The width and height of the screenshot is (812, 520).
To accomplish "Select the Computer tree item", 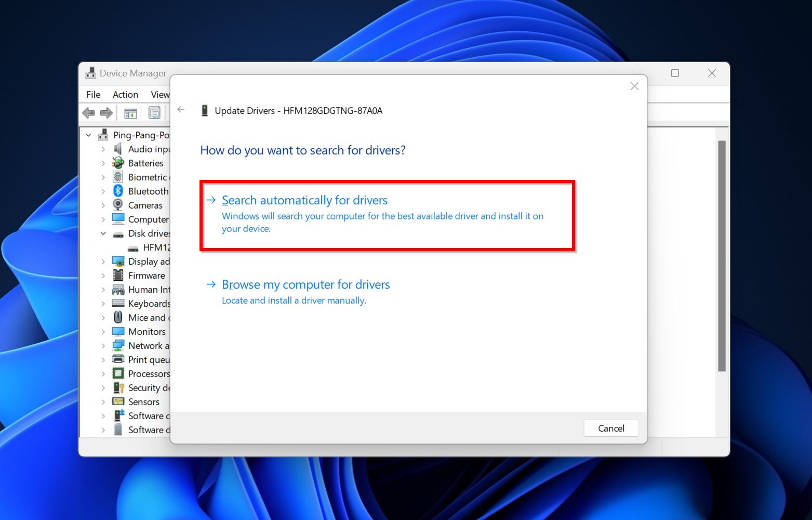I will 149,219.
